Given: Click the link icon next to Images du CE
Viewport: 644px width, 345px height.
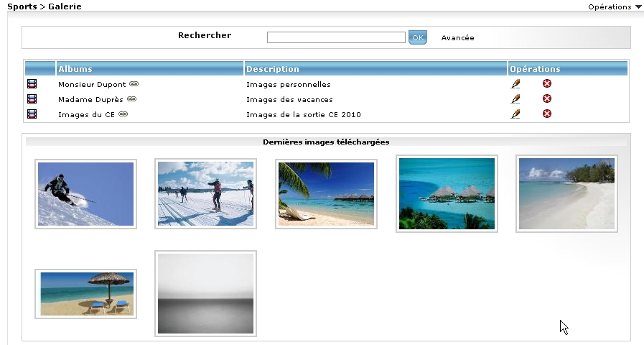Looking at the screenshot, I should click(123, 114).
